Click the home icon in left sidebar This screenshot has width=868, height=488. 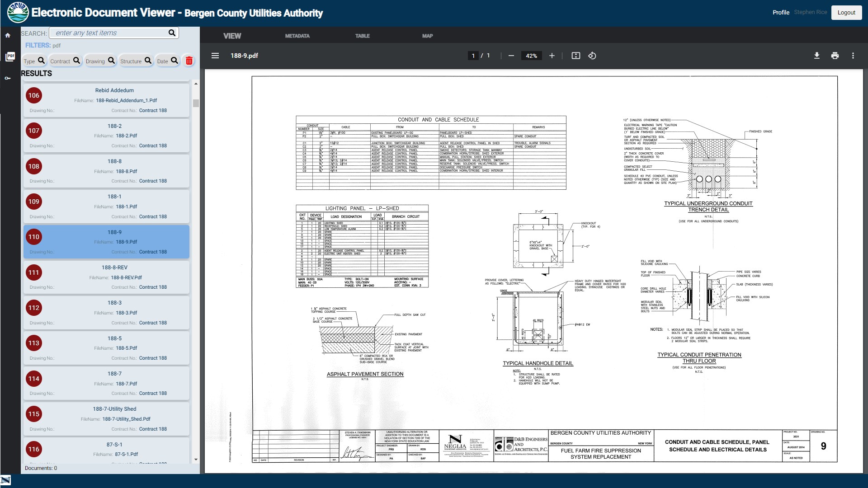[8, 35]
